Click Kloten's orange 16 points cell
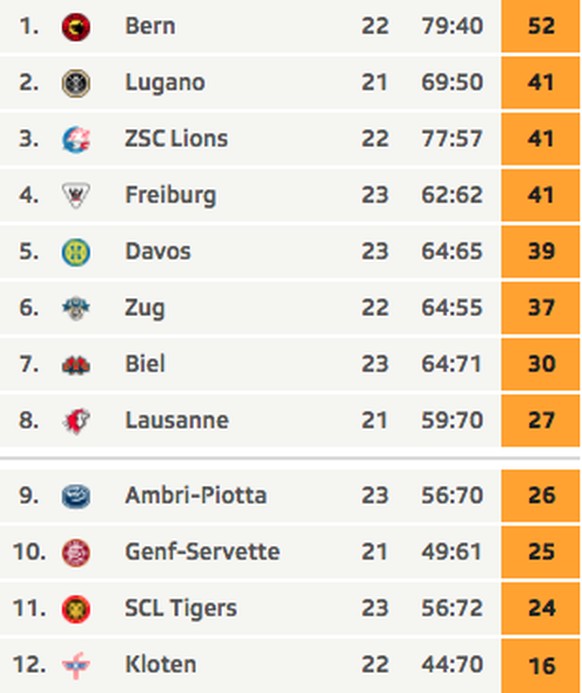This screenshot has height=693, width=582. [540, 666]
